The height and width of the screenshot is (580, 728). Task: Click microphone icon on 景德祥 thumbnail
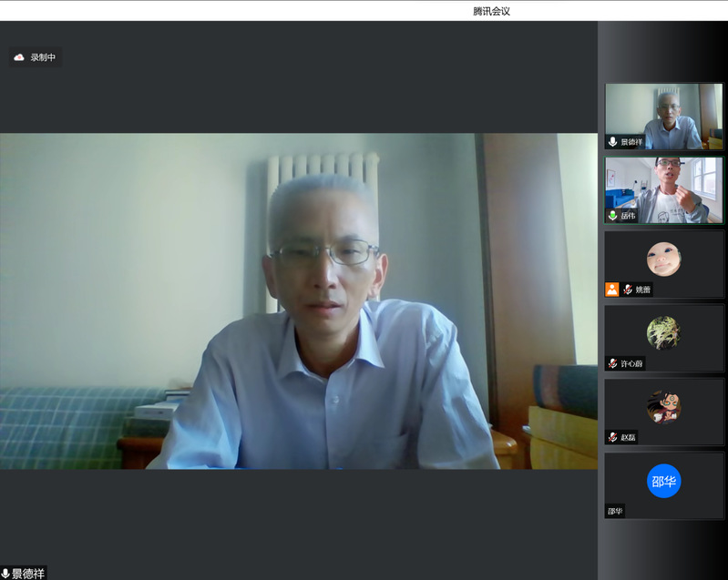[x=613, y=142]
